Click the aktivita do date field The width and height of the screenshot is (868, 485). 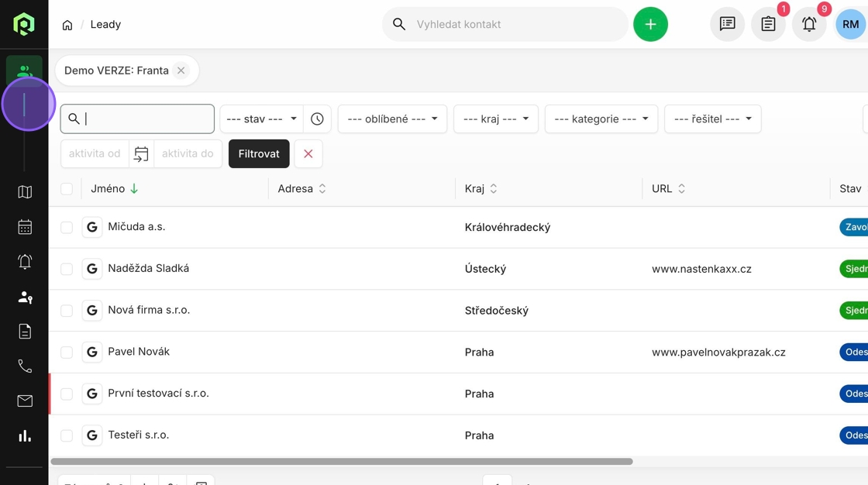(188, 154)
